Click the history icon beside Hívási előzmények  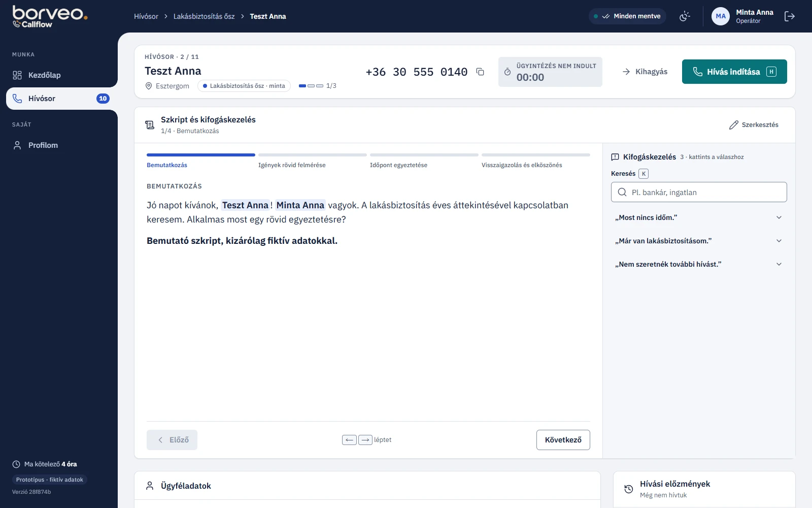click(629, 489)
